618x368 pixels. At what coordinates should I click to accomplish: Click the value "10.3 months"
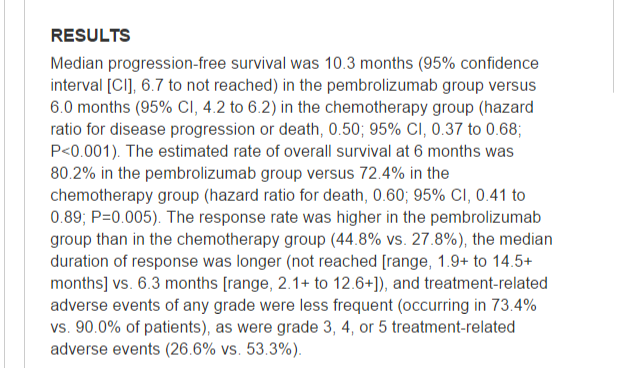pyautogui.click(x=369, y=63)
